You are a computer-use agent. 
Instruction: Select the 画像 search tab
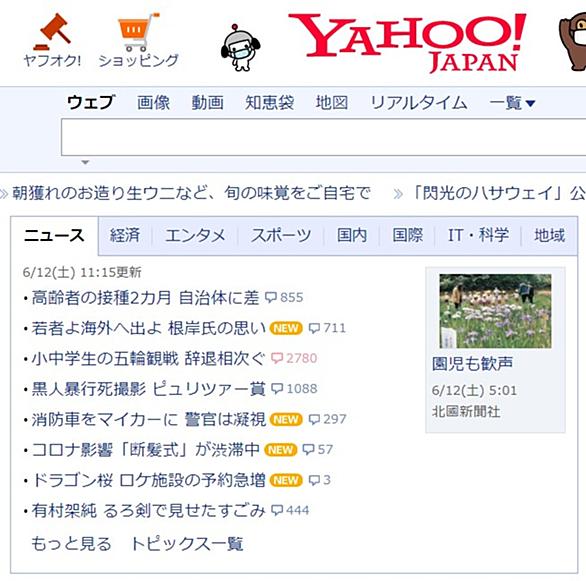point(153,103)
